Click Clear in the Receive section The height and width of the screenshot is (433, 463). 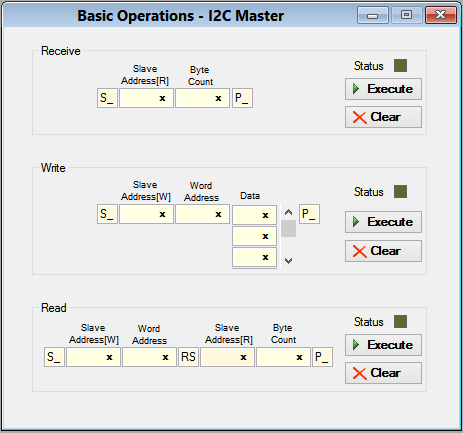383,117
